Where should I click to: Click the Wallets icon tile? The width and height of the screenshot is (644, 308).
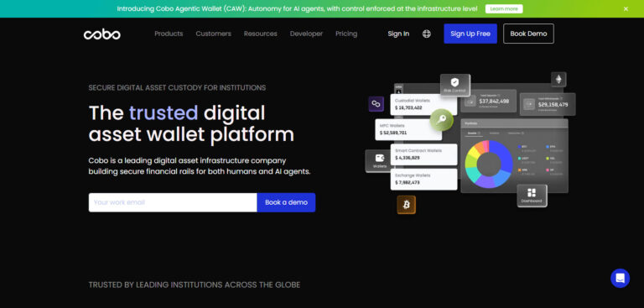(380, 161)
